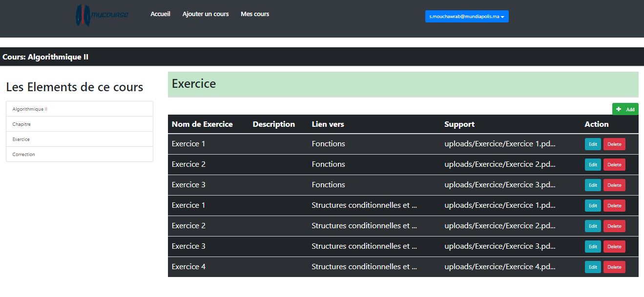This screenshot has width=644, height=297.
Task: Edit Exercice 1 of Structures conditionnelles
Action: click(x=593, y=206)
